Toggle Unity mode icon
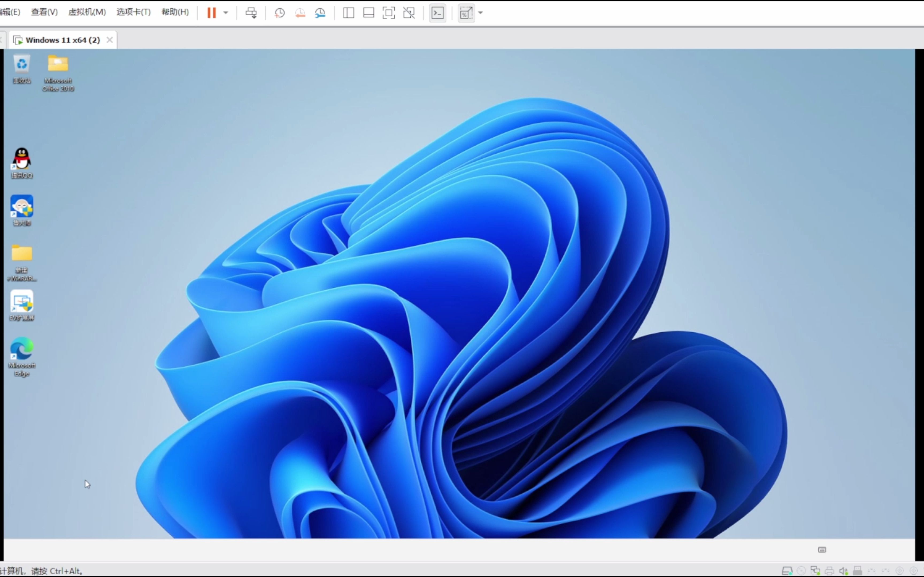Screen dimensions: 924x577 pos(409,13)
